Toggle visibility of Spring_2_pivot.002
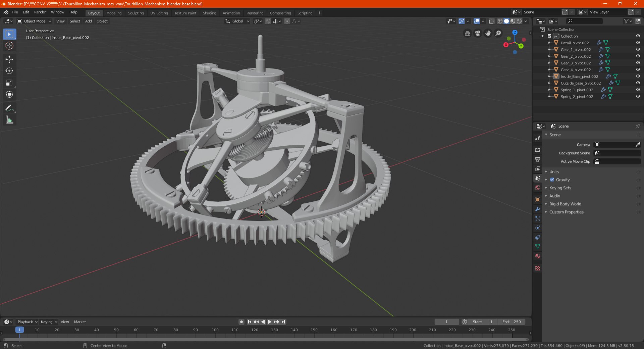This screenshot has width=644, height=349. click(x=638, y=96)
